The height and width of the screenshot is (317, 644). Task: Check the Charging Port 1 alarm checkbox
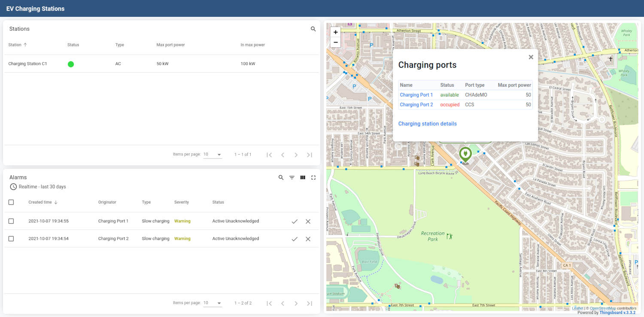tap(11, 221)
